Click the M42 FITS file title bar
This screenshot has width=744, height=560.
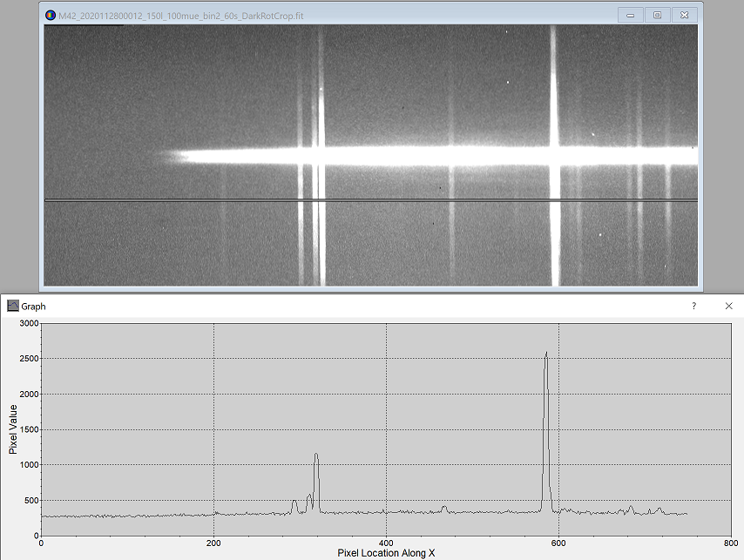tap(348, 16)
